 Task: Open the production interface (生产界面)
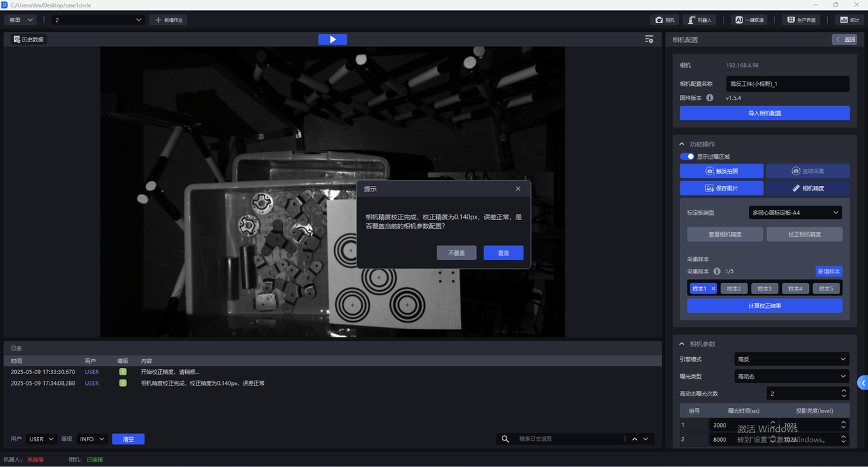[800, 20]
